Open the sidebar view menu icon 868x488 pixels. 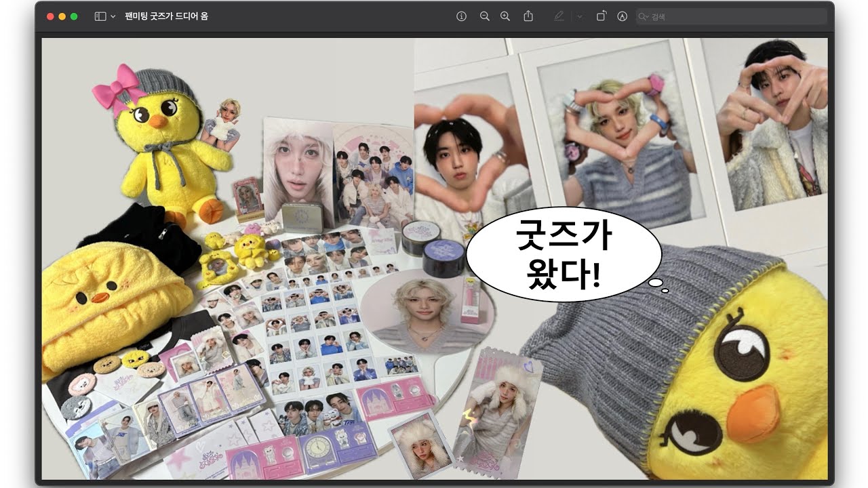pyautogui.click(x=100, y=16)
